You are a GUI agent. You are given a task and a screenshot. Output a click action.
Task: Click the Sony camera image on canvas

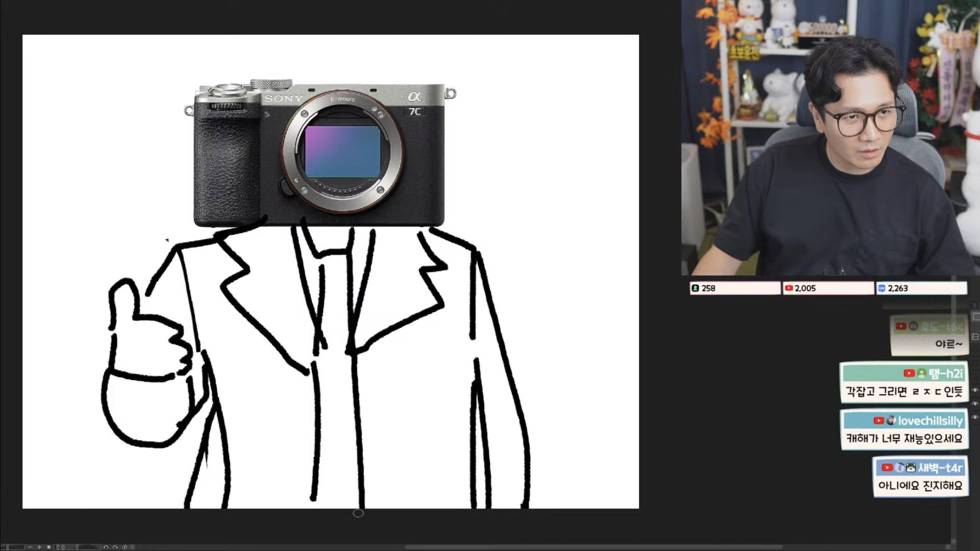click(320, 153)
